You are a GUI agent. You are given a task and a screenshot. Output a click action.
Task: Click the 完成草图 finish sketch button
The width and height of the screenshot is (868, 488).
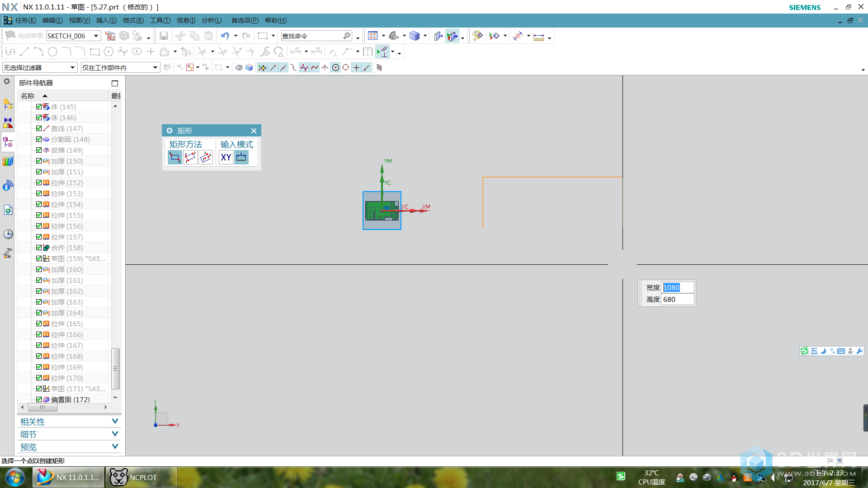[24, 36]
